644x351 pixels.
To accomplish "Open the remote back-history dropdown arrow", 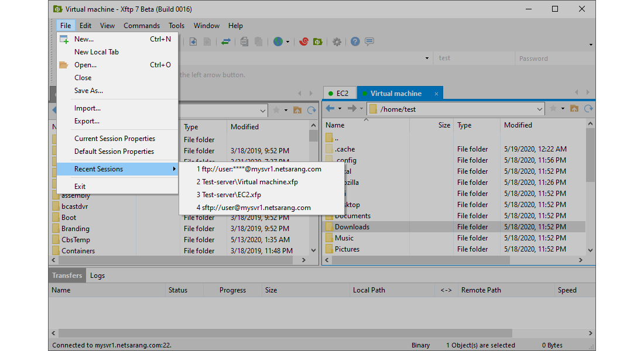I will (x=340, y=109).
